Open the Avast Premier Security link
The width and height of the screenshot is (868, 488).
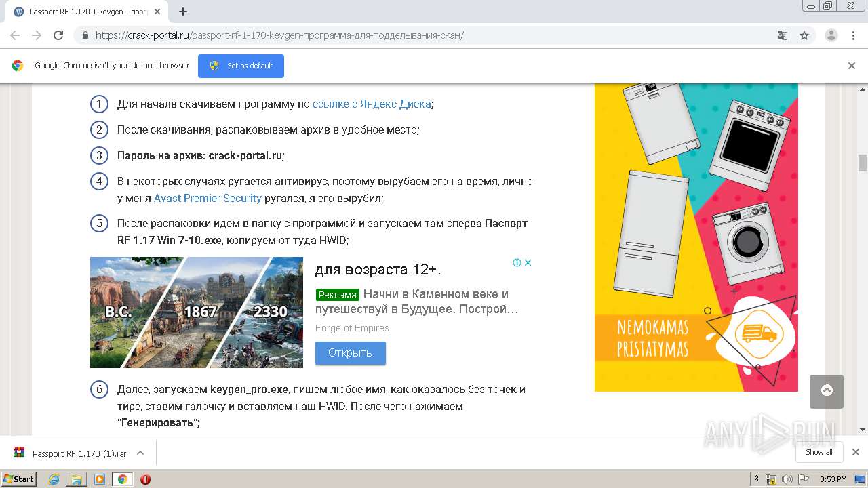click(208, 198)
